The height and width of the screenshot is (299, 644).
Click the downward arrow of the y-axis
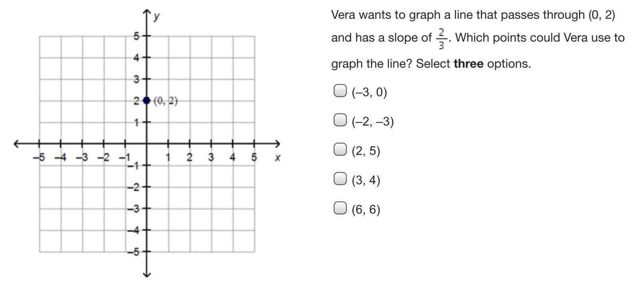tap(147, 274)
